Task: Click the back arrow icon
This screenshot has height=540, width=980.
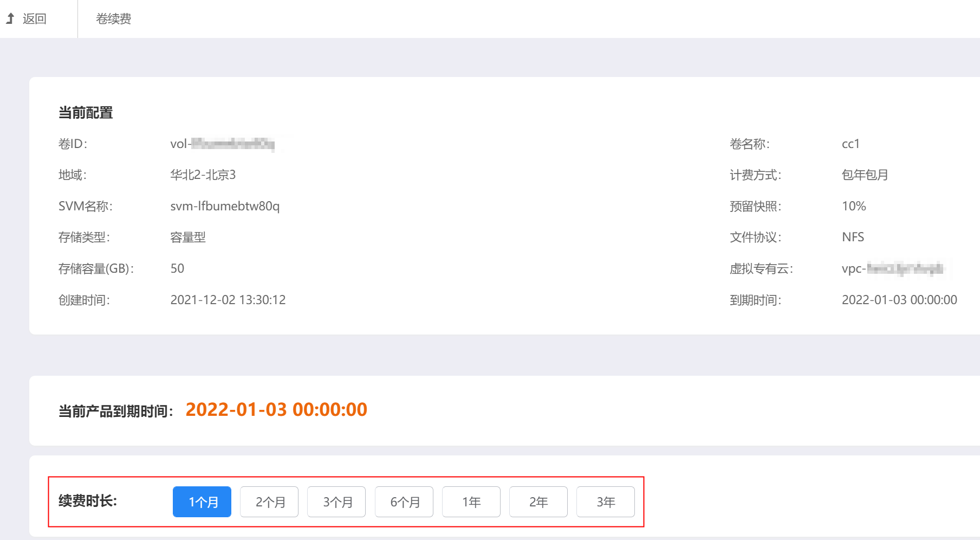Action: [10, 19]
